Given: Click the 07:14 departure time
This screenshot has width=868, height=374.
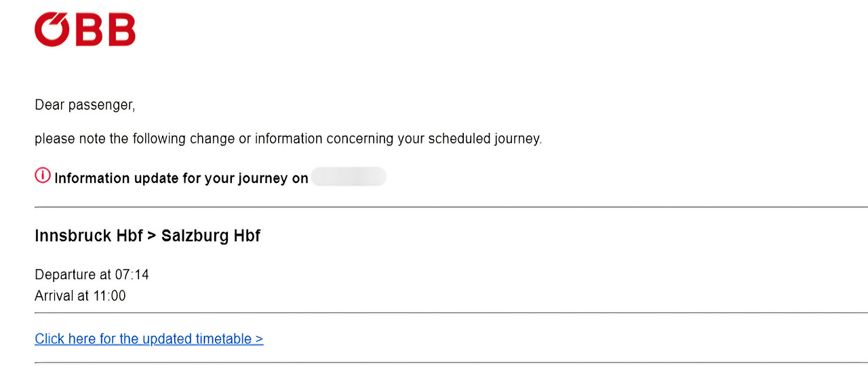Looking at the screenshot, I should pyautogui.click(x=132, y=274).
